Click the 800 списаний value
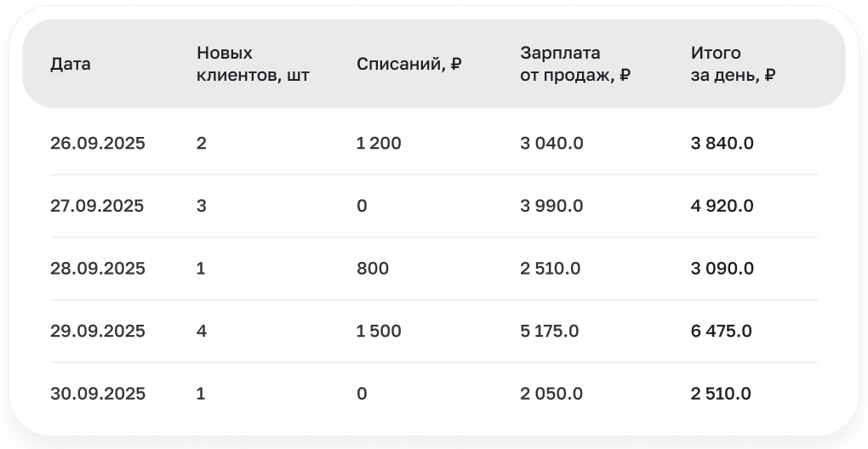 pyautogui.click(x=373, y=268)
